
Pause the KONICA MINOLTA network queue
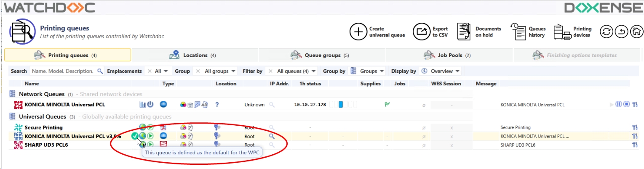click(x=618, y=104)
